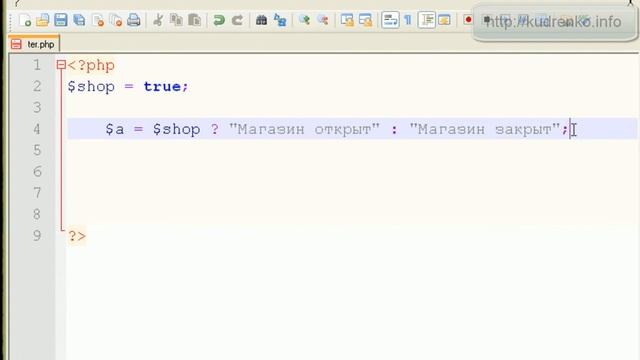Click line number 2 in margin

(x=37, y=86)
